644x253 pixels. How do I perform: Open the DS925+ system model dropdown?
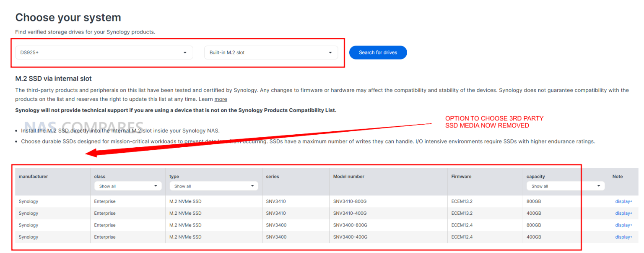103,52
